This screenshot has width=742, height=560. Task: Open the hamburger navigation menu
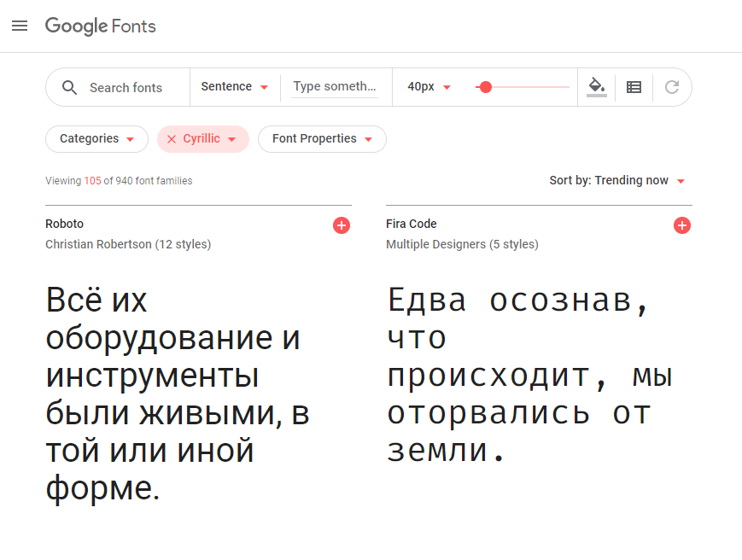tap(20, 26)
